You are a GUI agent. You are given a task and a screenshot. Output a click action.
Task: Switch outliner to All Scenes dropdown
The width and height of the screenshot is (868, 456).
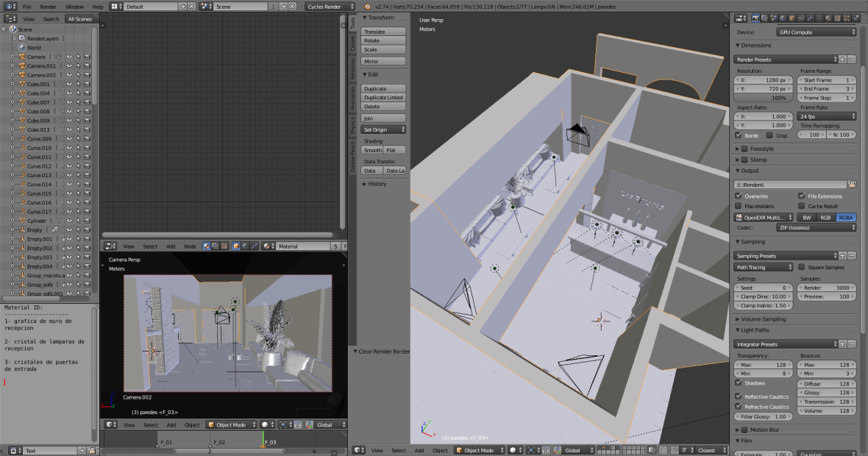(79, 19)
